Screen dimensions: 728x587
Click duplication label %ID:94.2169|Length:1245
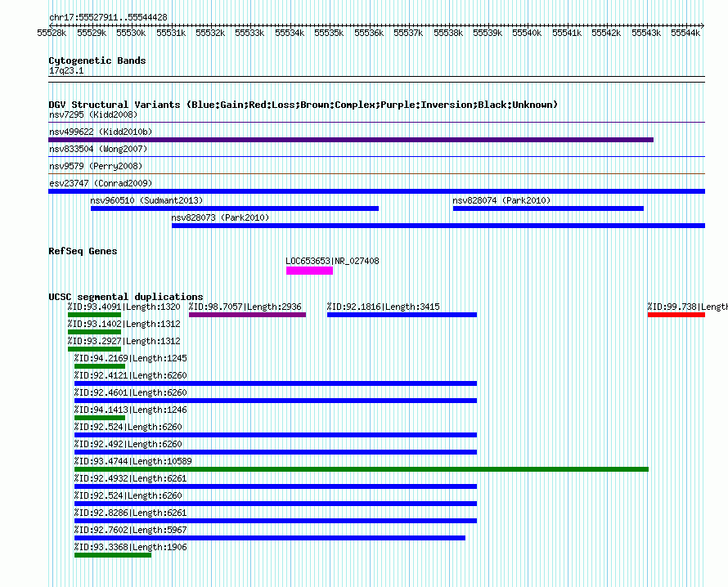click(130, 358)
